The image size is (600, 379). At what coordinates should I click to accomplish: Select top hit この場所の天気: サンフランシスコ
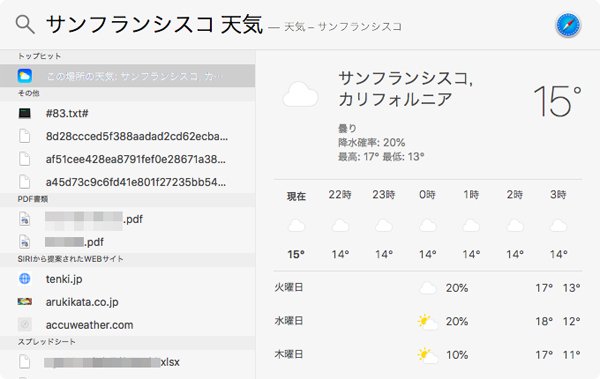pos(127,76)
